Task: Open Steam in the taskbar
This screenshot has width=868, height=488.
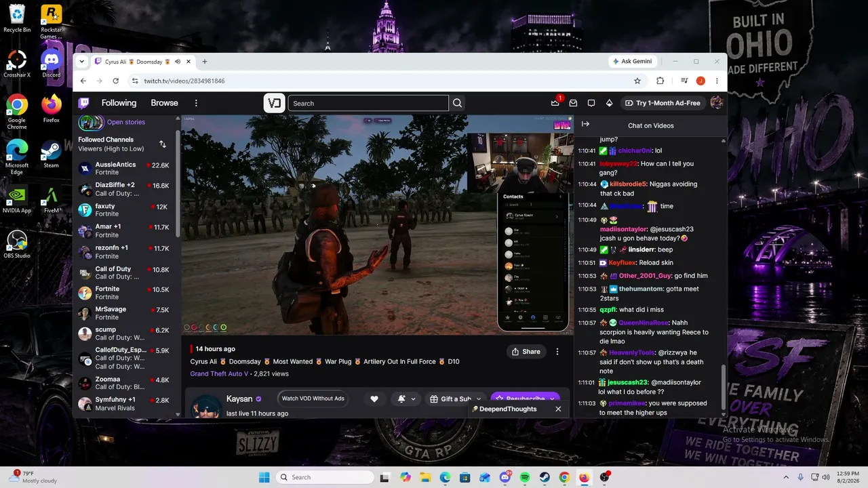Action: coord(545,477)
